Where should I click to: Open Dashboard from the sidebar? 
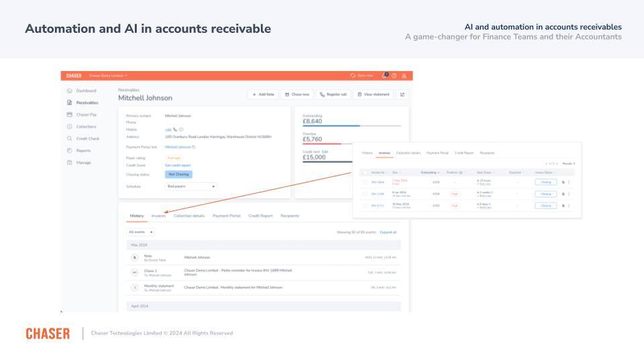81,90
